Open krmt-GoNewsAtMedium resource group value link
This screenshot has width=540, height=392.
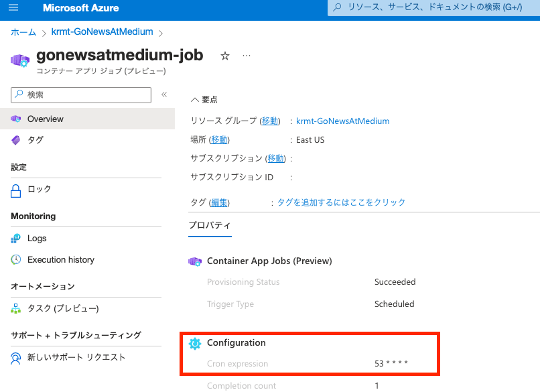342,121
